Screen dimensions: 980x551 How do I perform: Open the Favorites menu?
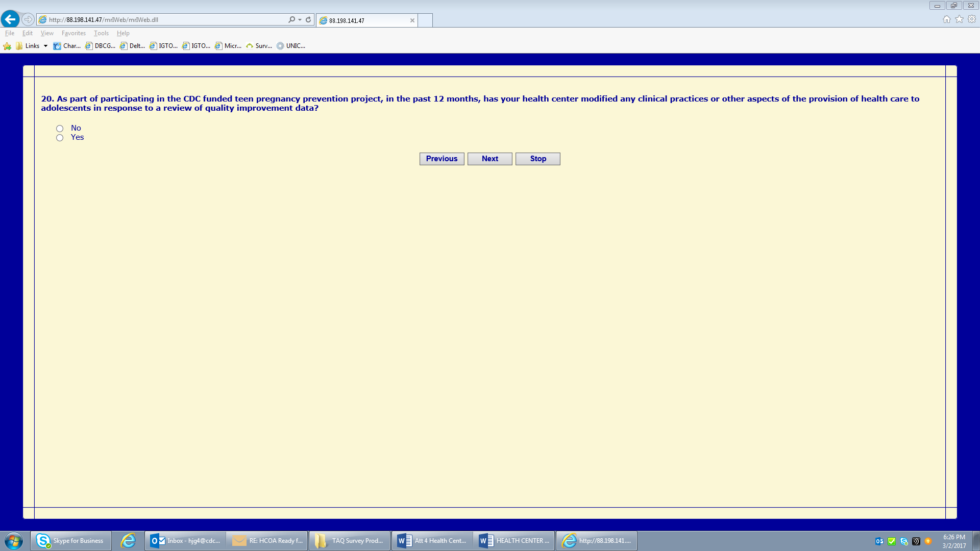click(x=73, y=33)
